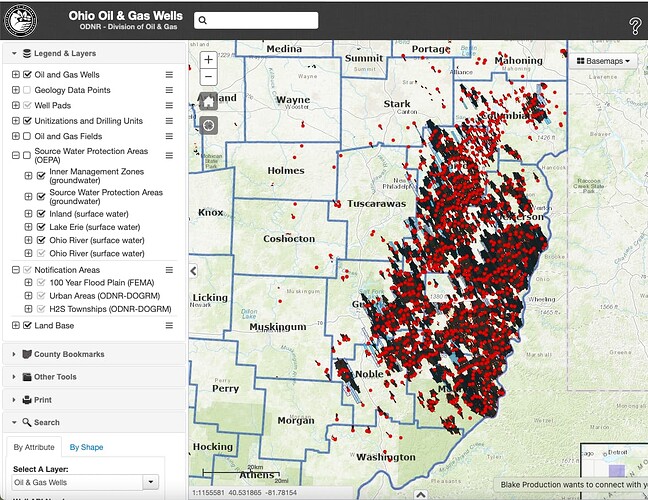Click the Search panel magnifier icon

[27, 422]
